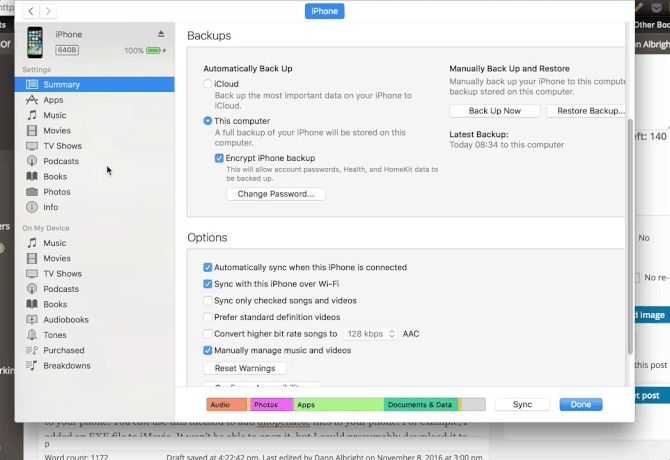Toggle Encrypt iPhone backup checkbox
670x460 pixels.
pos(219,158)
